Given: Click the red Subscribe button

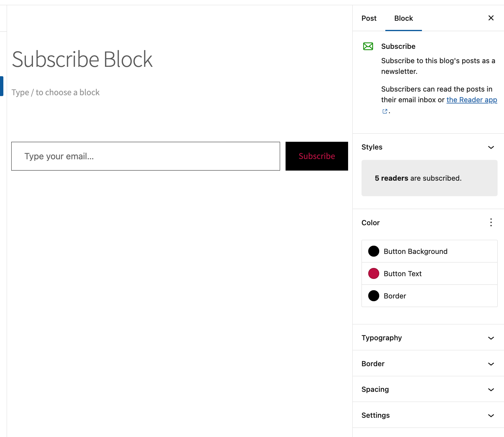Looking at the screenshot, I should [316, 156].
